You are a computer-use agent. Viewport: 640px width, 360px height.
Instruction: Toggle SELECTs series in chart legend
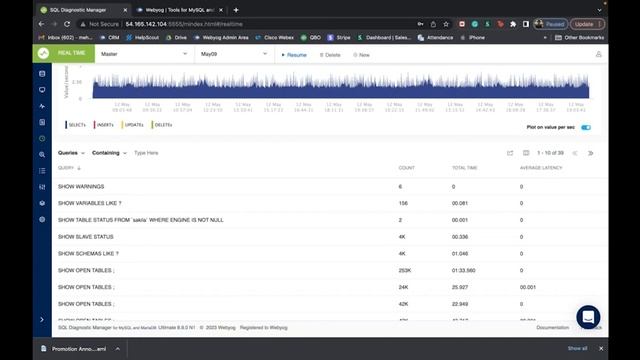[x=76, y=125]
